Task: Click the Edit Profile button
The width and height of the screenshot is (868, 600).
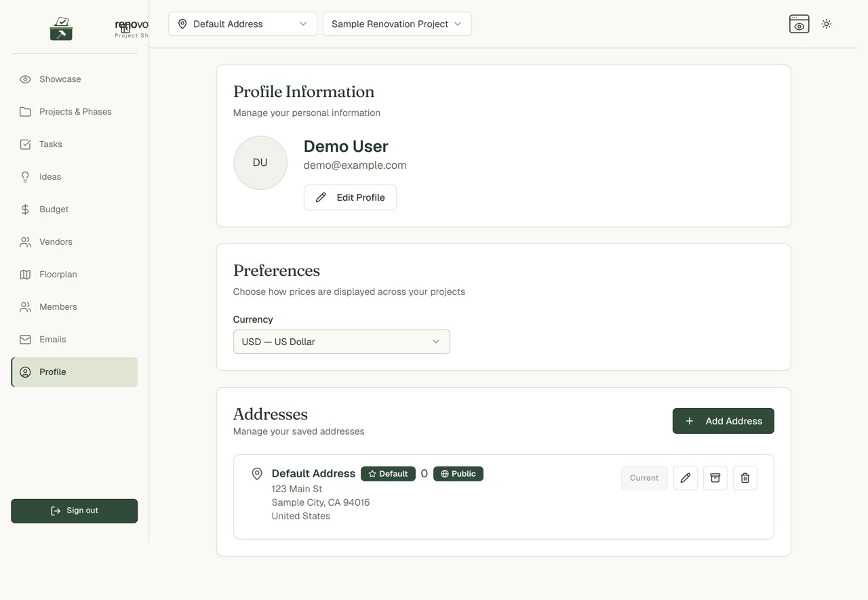Action: (350, 197)
